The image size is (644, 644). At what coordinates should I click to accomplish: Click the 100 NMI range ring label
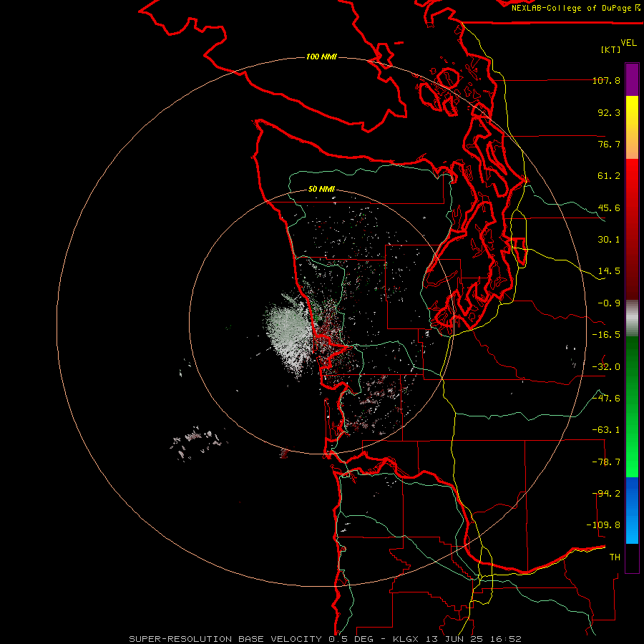click(321, 57)
